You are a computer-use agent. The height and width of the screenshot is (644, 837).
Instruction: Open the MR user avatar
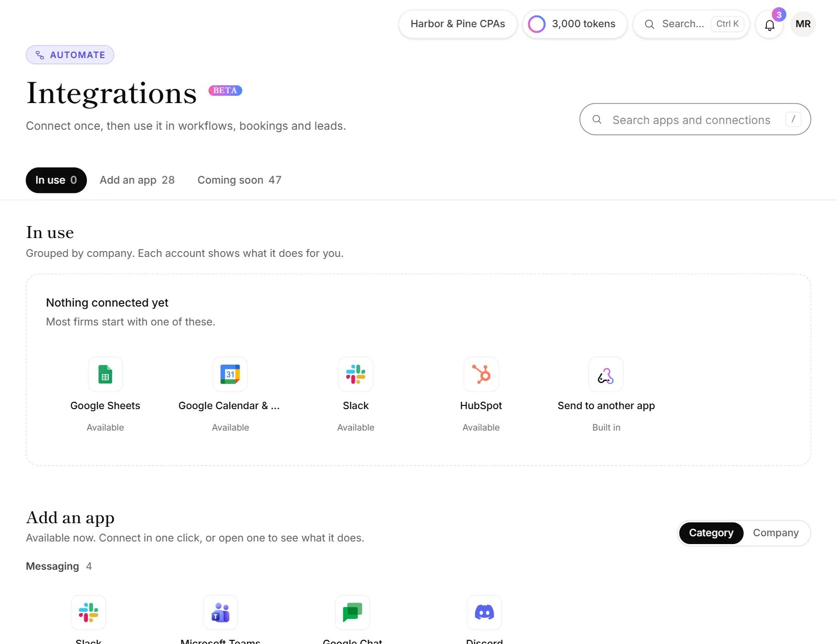(803, 24)
